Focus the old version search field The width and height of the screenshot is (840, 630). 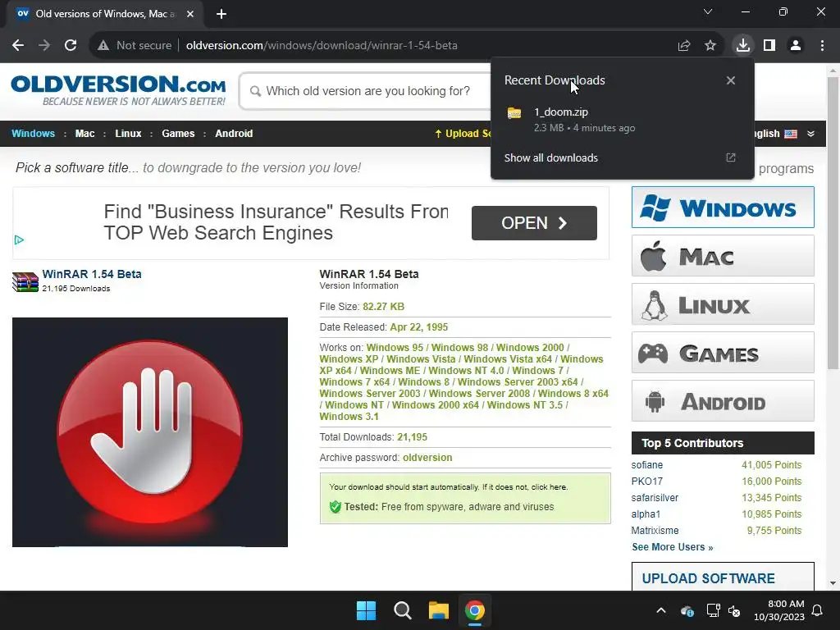coord(367,91)
